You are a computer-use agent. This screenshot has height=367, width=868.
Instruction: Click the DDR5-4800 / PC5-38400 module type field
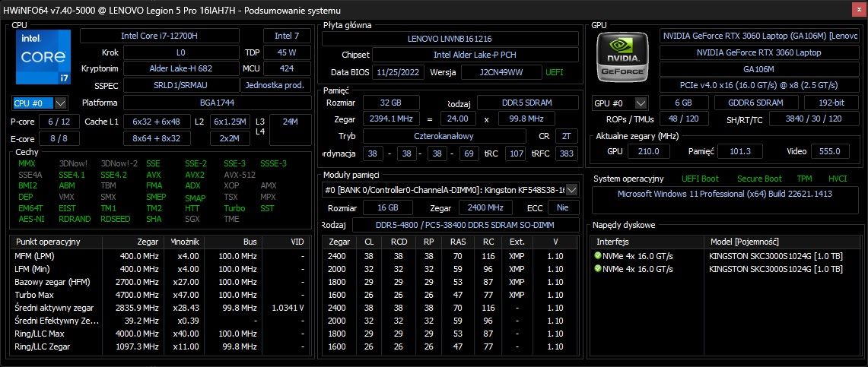[x=466, y=225]
